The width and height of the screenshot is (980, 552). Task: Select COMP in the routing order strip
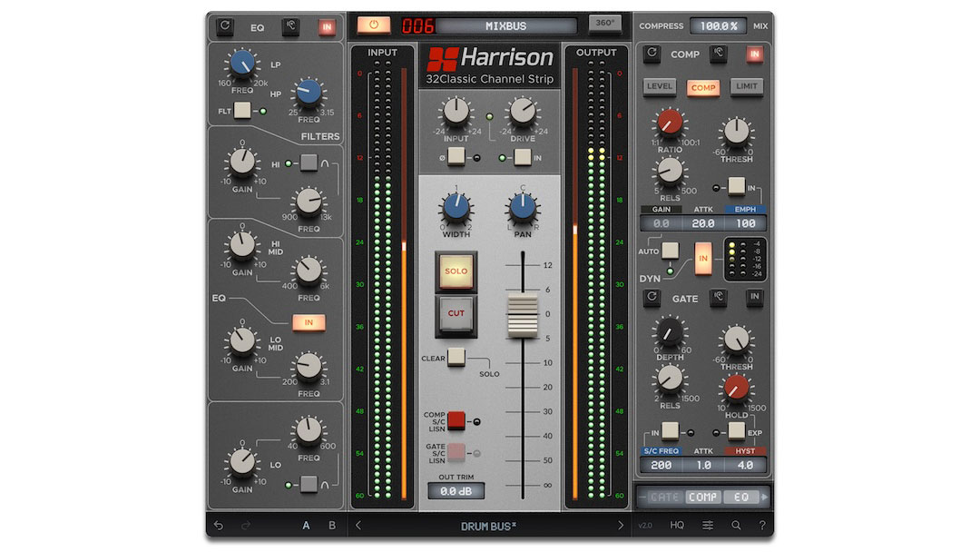pyautogui.click(x=703, y=497)
